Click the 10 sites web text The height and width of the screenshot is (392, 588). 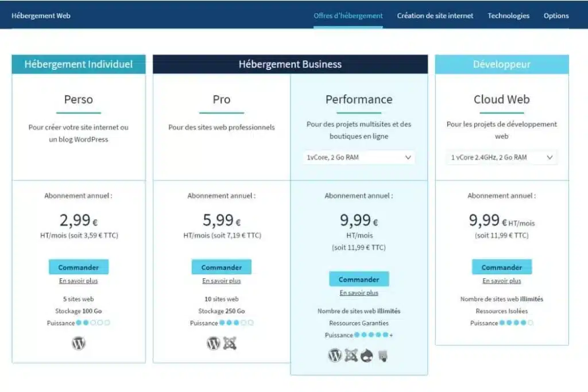point(221,298)
